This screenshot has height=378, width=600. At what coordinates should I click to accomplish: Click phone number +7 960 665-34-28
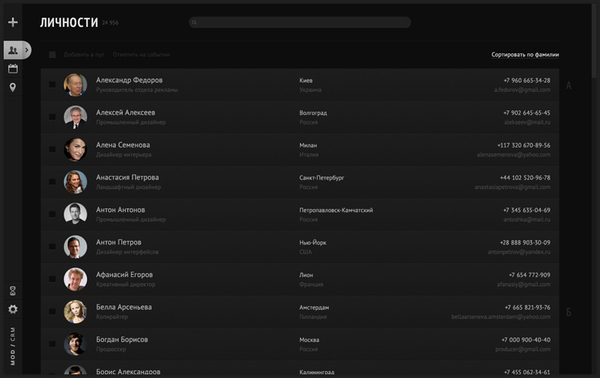pyautogui.click(x=527, y=80)
